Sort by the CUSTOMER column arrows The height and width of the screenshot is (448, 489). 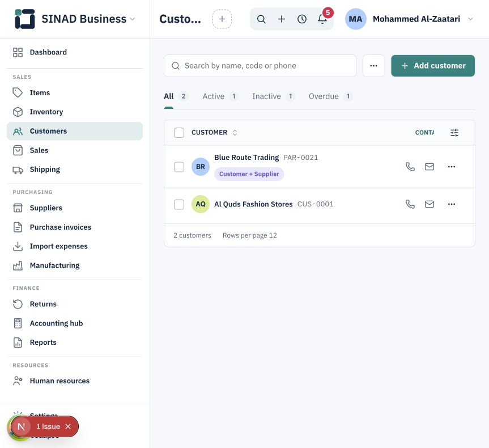[235, 133]
